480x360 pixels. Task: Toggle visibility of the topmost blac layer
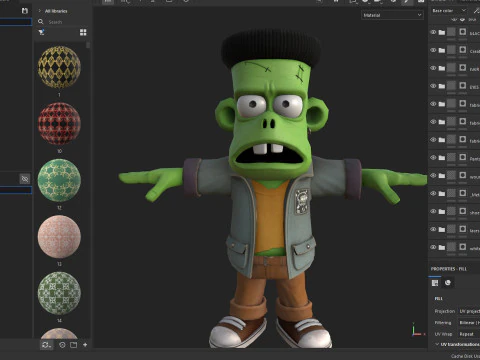433,32
